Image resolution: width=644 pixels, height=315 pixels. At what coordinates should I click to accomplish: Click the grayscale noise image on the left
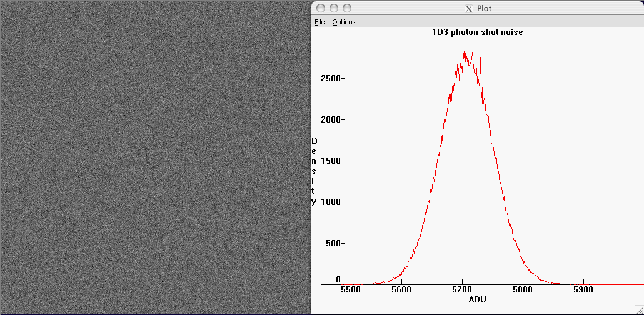156,157
